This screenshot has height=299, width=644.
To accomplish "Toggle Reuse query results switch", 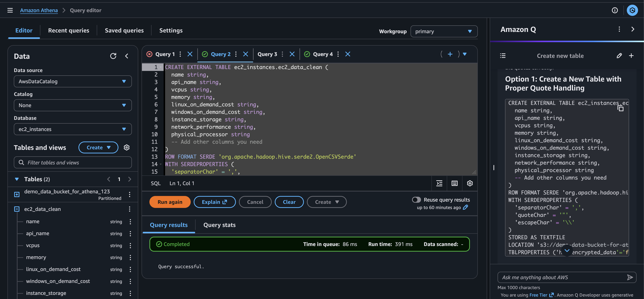I will click(416, 200).
